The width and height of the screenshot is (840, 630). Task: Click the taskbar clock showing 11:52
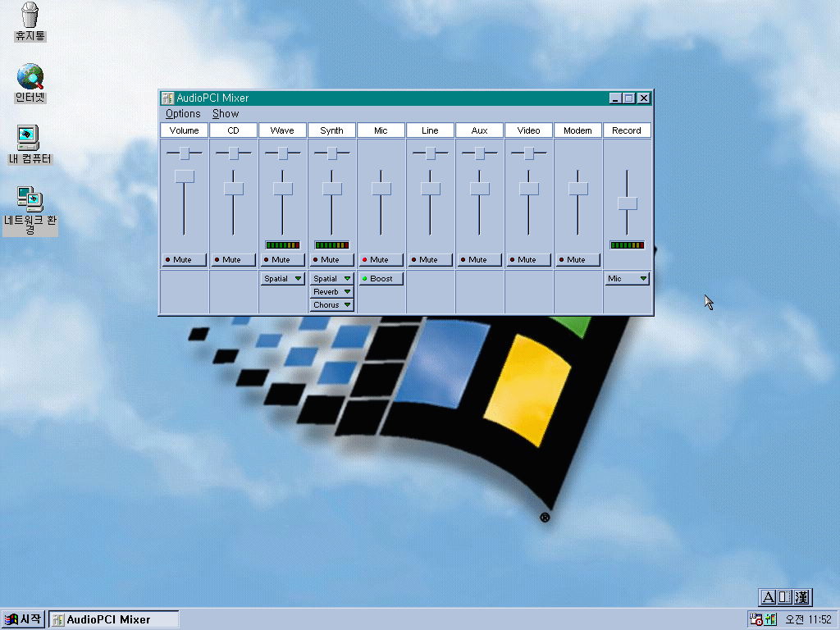click(x=808, y=619)
